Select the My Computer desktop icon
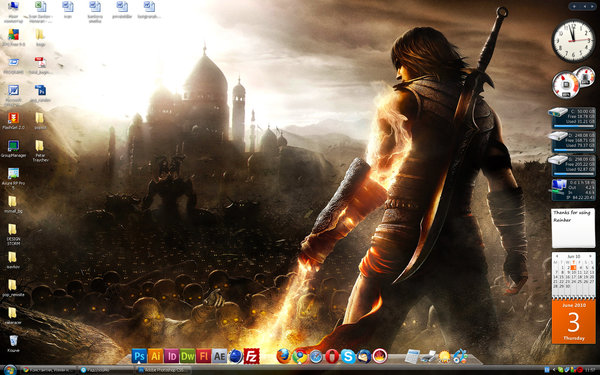 (13, 11)
